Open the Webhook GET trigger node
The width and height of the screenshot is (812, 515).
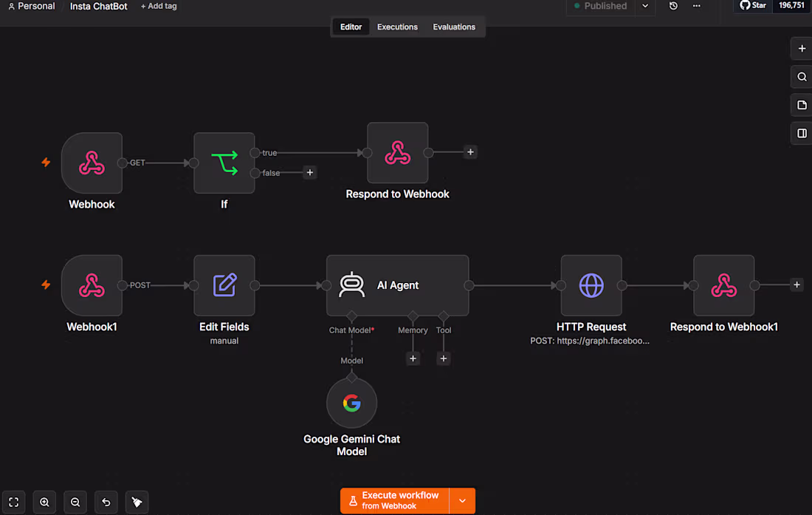[92, 163]
